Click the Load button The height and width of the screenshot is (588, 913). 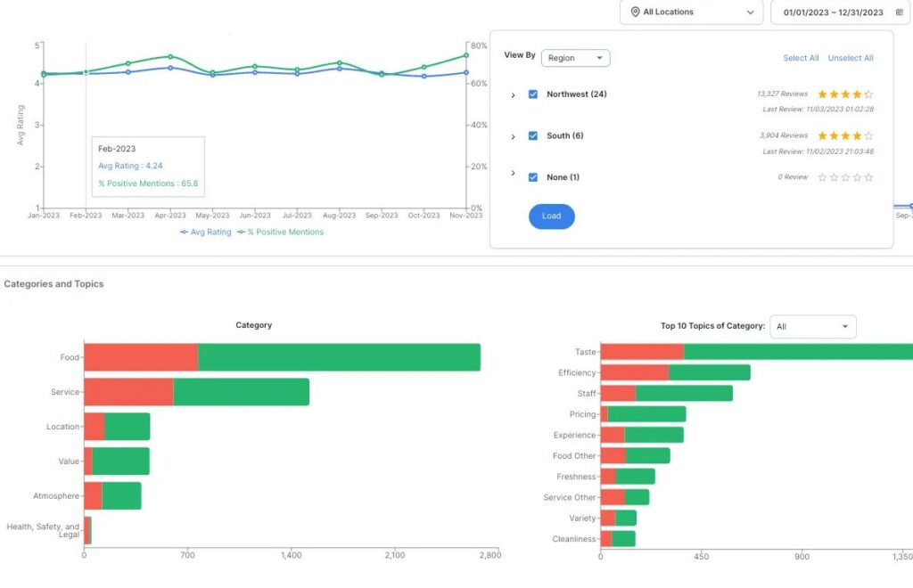click(551, 216)
